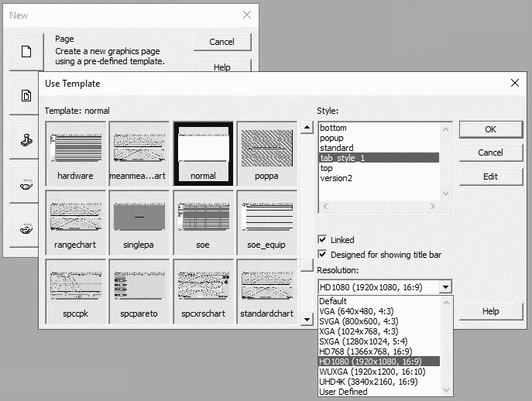Click Cancel in the New dialog
Image resolution: width=532 pixels, height=401 pixels.
(x=222, y=42)
